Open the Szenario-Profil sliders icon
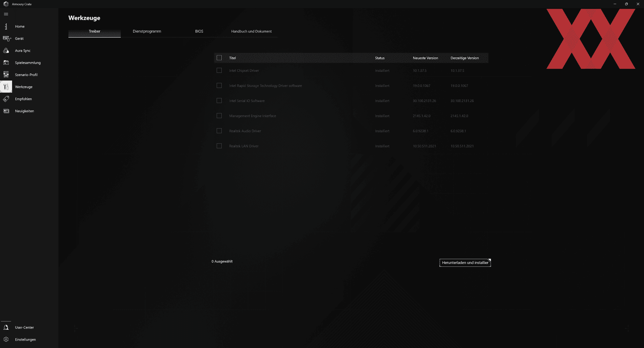 pyautogui.click(x=6, y=74)
